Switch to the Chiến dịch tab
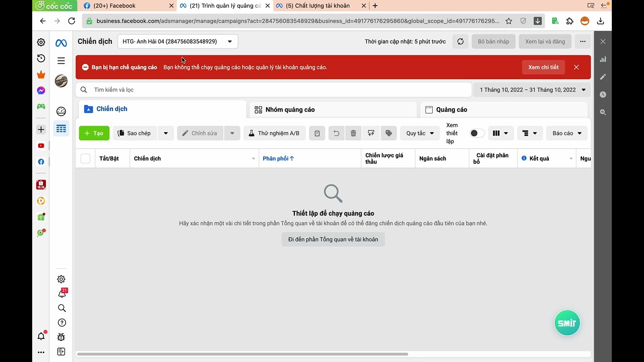This screenshot has width=644, height=362. coord(162,109)
